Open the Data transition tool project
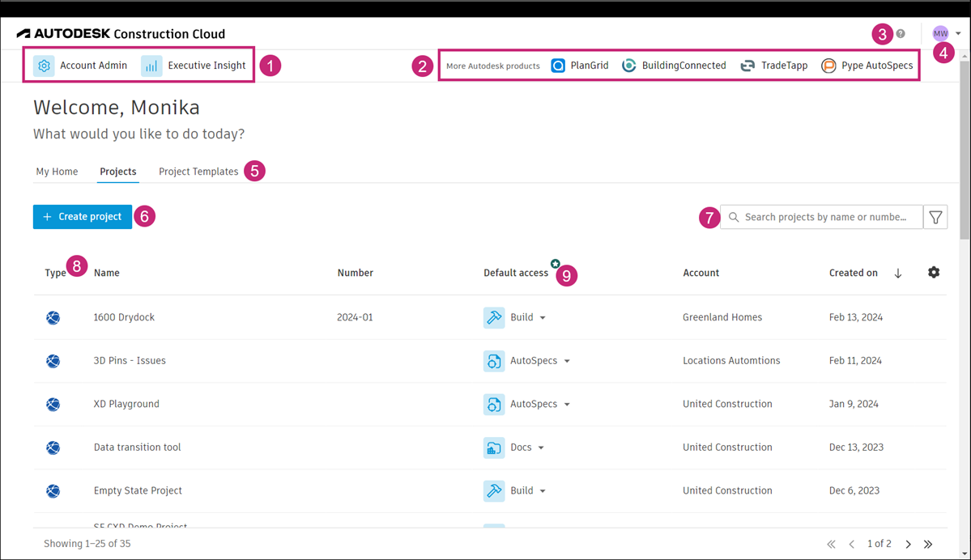The image size is (971, 560). click(x=138, y=448)
